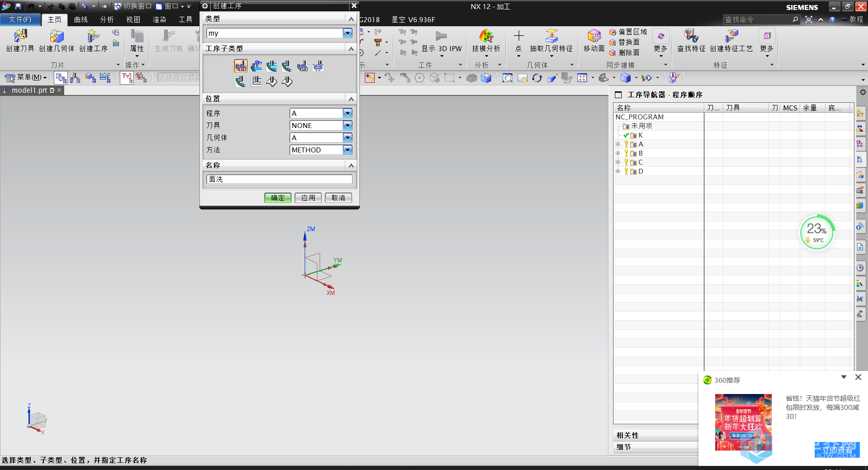Expand program group B in navigator

(x=618, y=153)
